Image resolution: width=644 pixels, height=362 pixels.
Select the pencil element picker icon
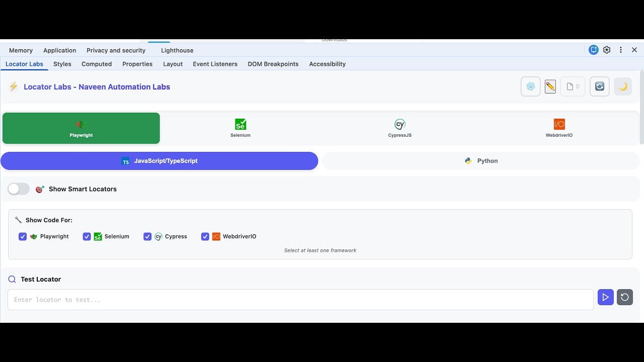click(x=550, y=86)
